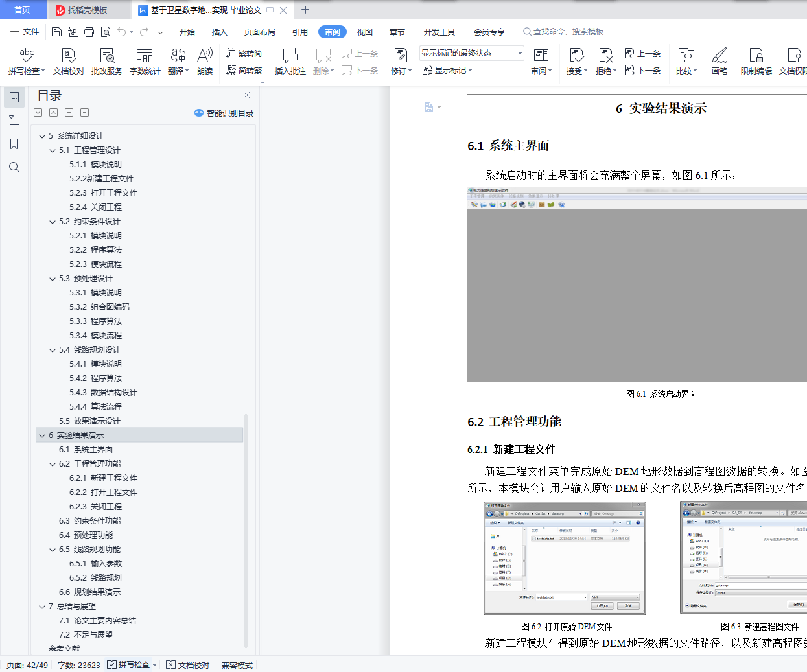Viewport: 807px width, 672px height.
Task: Open the search icon in left sidebar
Action: pyautogui.click(x=14, y=167)
